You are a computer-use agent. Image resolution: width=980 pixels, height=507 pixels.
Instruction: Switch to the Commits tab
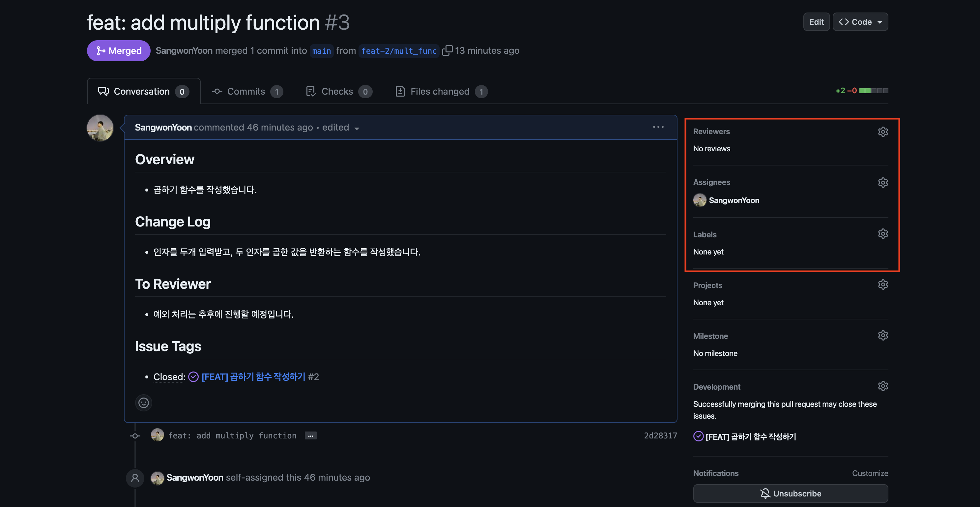point(247,91)
